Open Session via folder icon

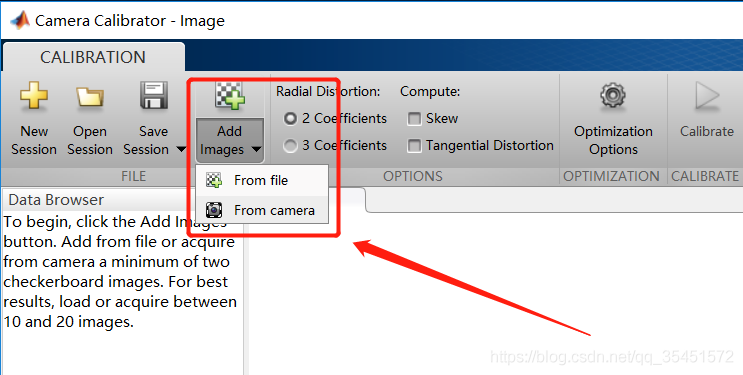90,97
